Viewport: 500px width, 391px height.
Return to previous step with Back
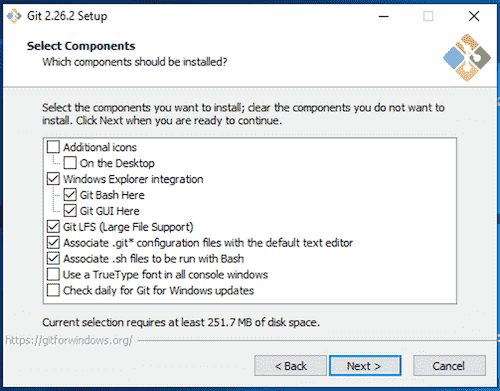tap(290, 366)
